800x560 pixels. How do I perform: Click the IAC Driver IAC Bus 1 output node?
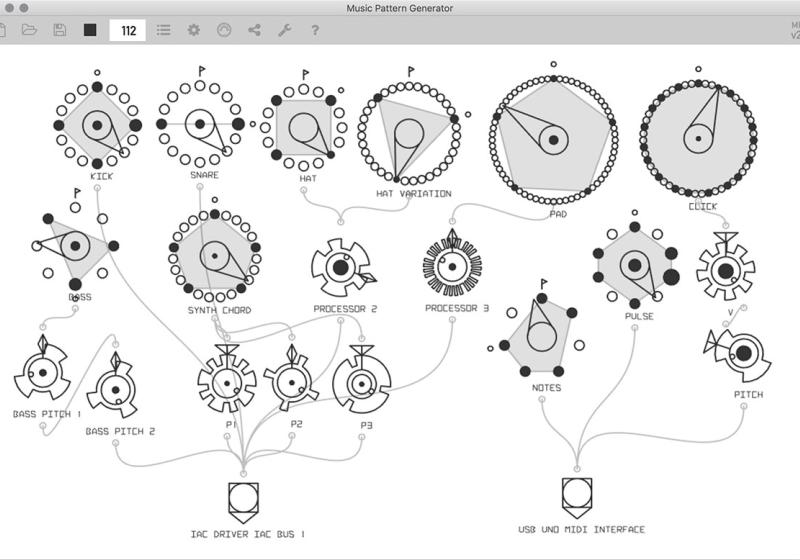[x=243, y=497]
